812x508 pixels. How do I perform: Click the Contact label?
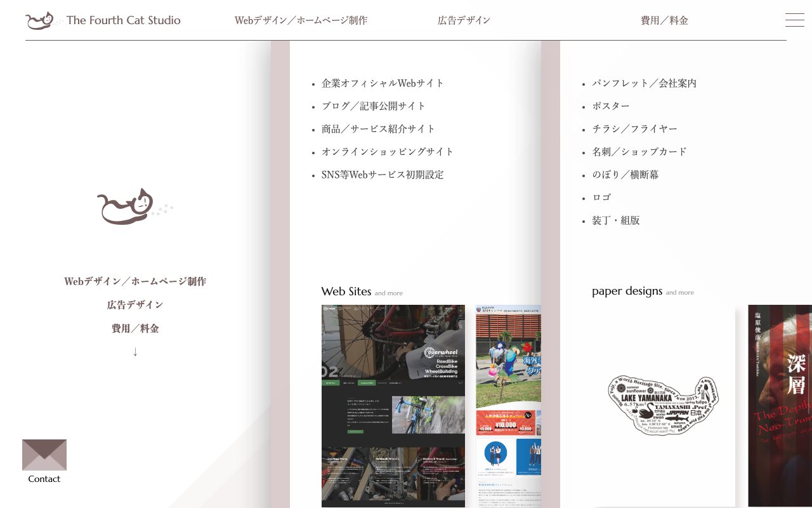pyautogui.click(x=44, y=479)
